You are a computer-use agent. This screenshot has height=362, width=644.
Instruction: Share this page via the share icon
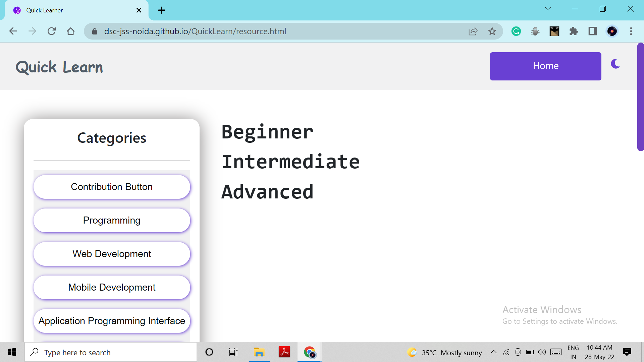pyautogui.click(x=473, y=31)
